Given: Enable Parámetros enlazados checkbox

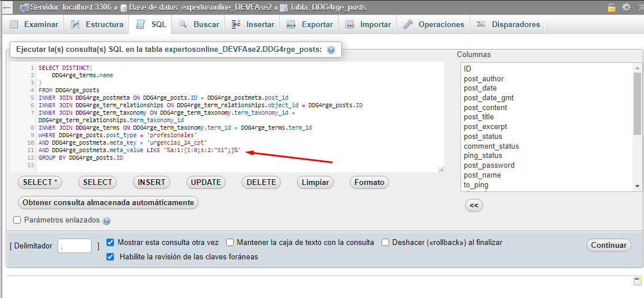Looking at the screenshot, I should coord(17,220).
